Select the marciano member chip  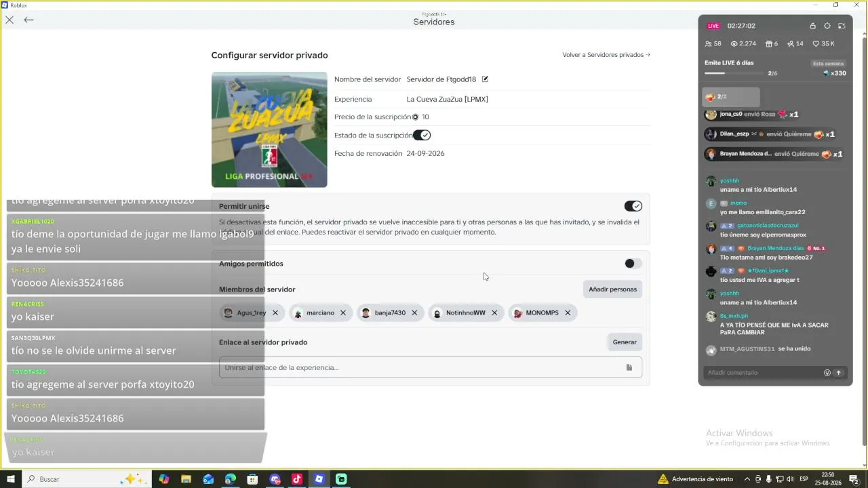tap(320, 312)
